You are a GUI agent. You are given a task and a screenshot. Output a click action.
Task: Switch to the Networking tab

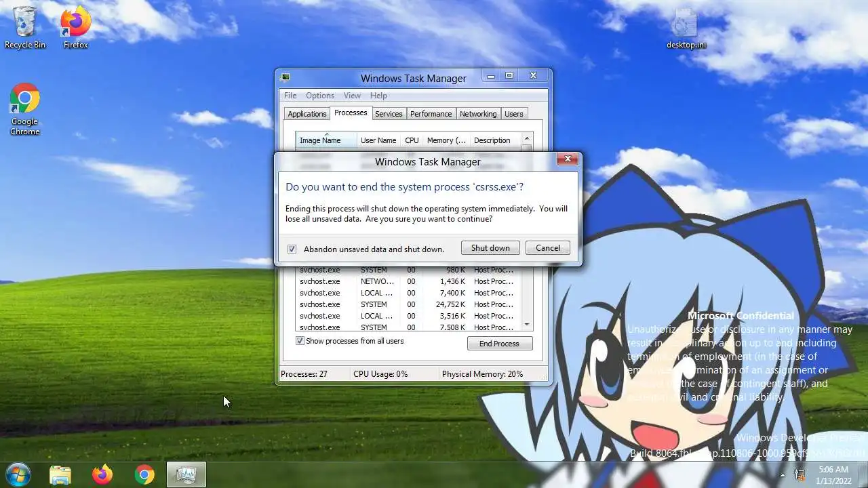[x=478, y=114]
